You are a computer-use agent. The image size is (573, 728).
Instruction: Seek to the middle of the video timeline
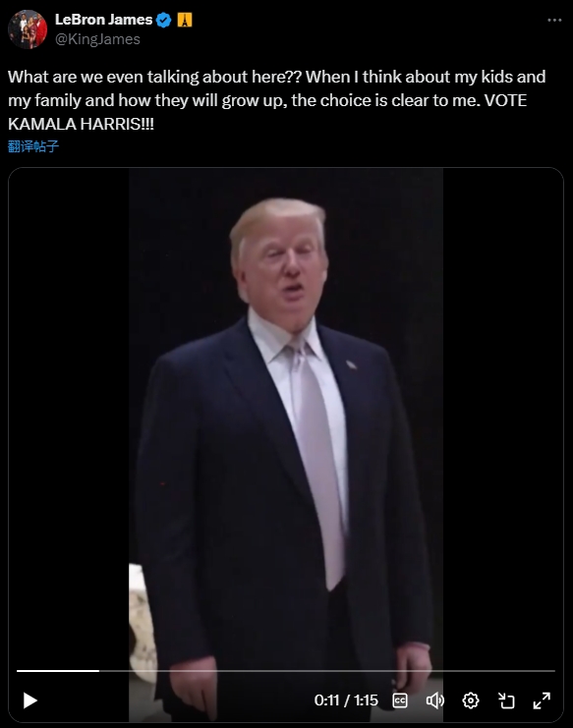(286, 671)
